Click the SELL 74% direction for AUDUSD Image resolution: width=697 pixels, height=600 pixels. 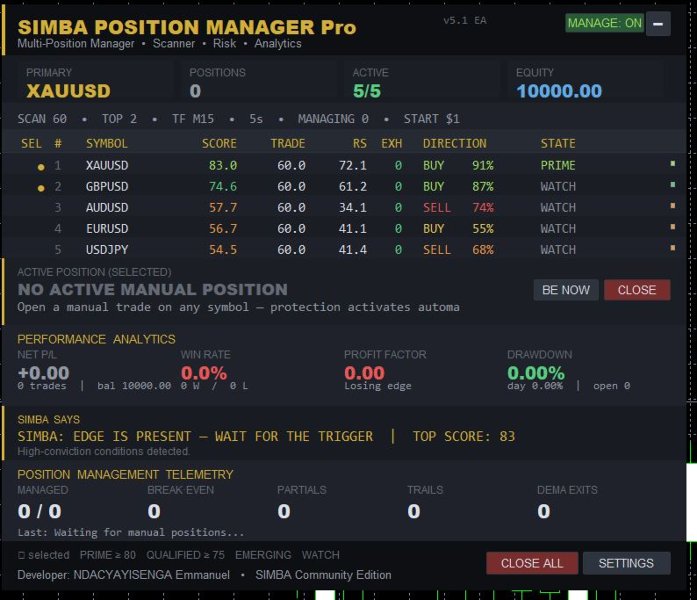point(458,208)
